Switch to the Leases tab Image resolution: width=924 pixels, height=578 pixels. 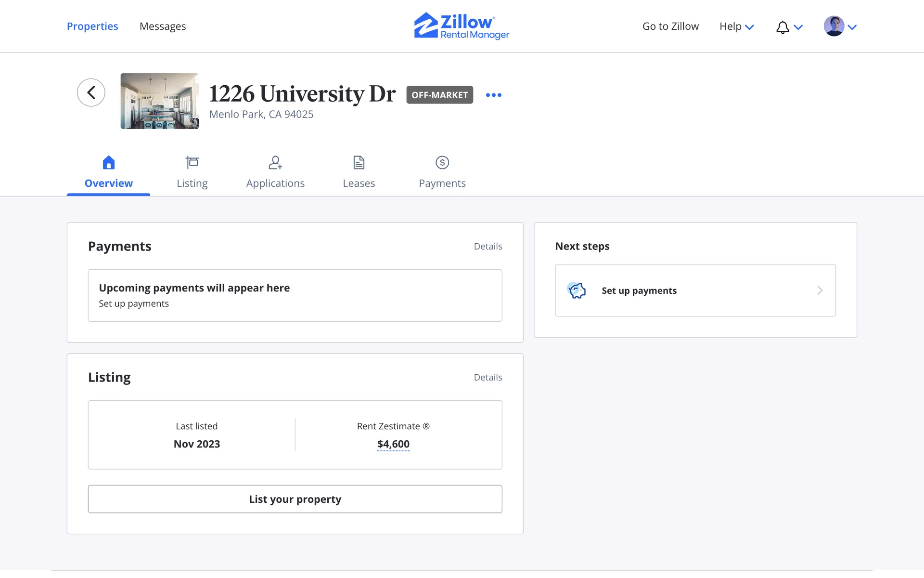click(359, 172)
